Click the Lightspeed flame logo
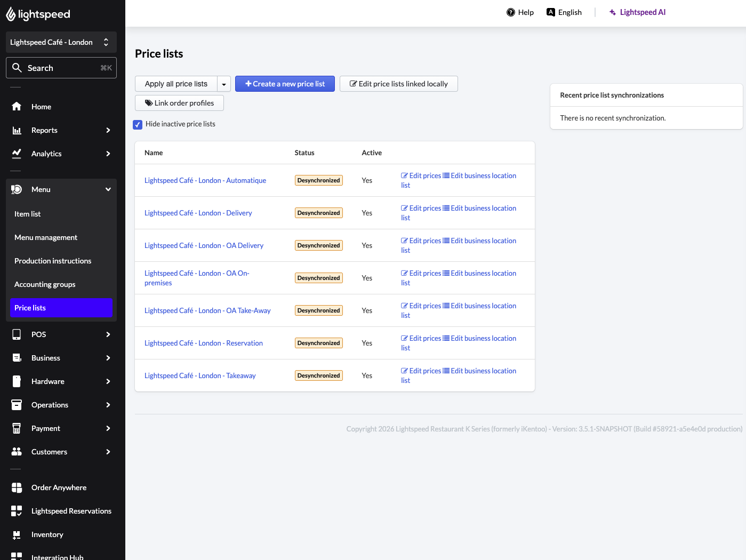 11,14
